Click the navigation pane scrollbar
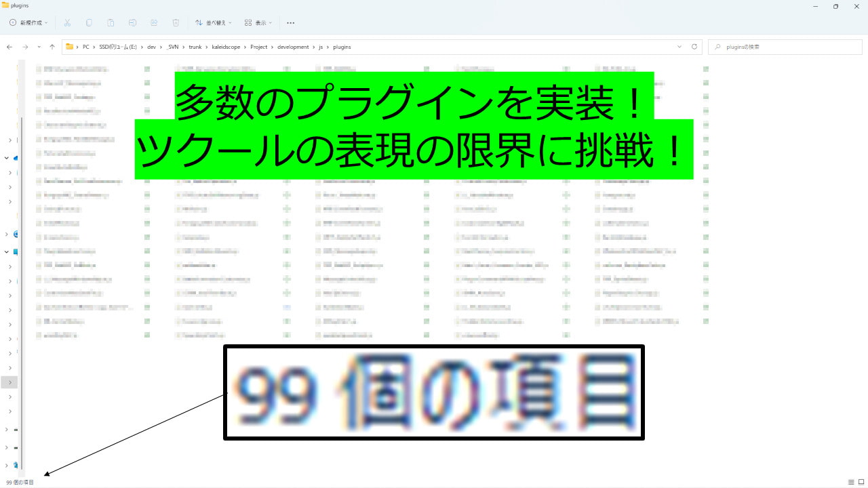 [22, 203]
